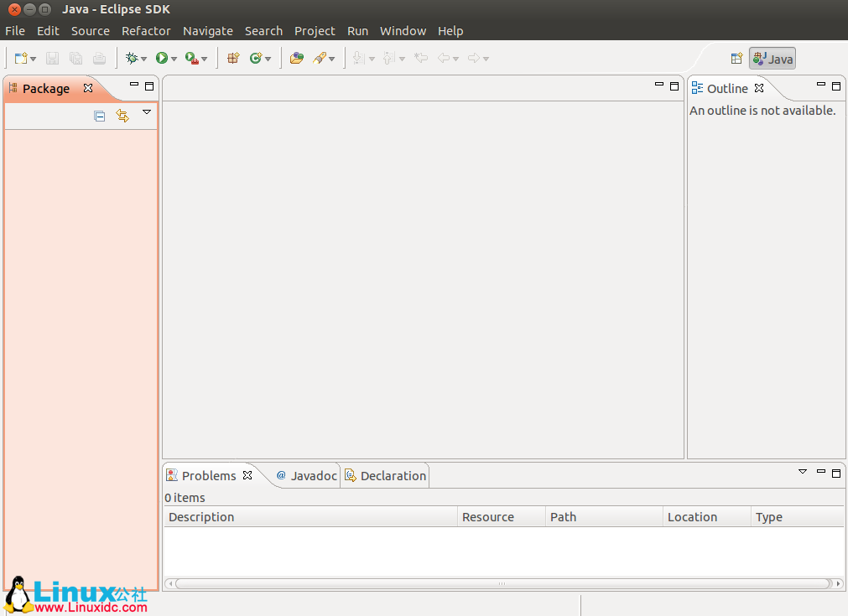Image resolution: width=848 pixels, height=616 pixels.
Task: Minimize the editor area
Action: (x=659, y=85)
